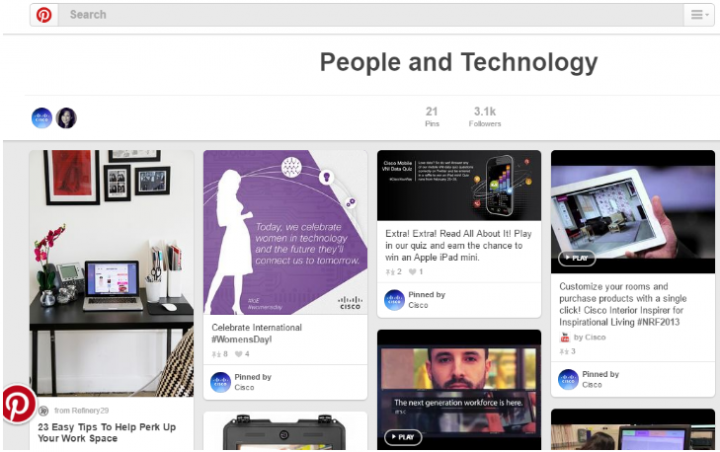Open the black rugged case pin thumbnail
The image size is (720, 452).
(x=285, y=431)
